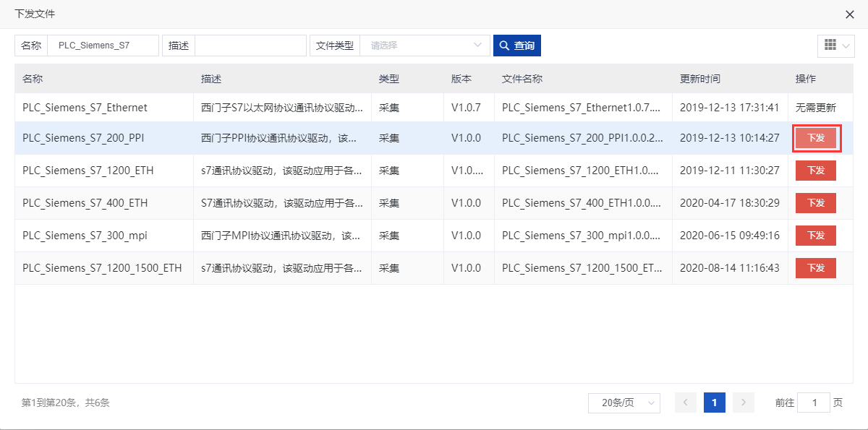This screenshot has height=430, width=868.
Task: Click 下发 for PLC_Siemens_S7_1200_ETH
Action: (x=816, y=171)
